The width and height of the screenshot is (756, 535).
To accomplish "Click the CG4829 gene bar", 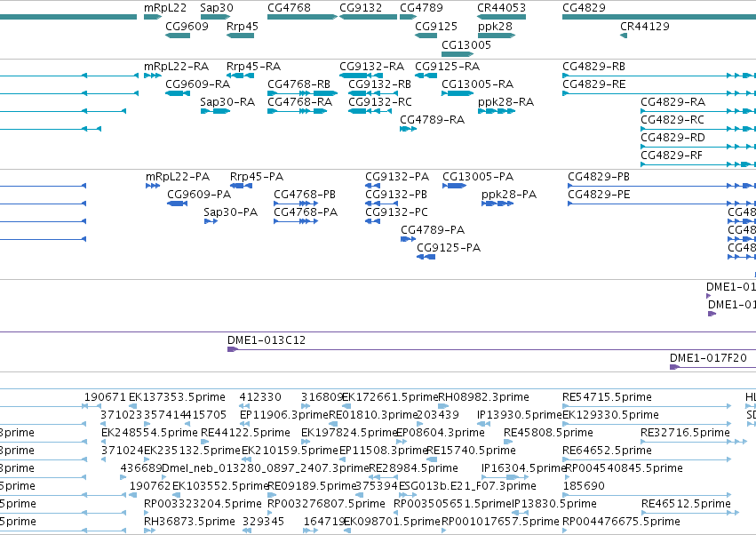I will 659,17.
